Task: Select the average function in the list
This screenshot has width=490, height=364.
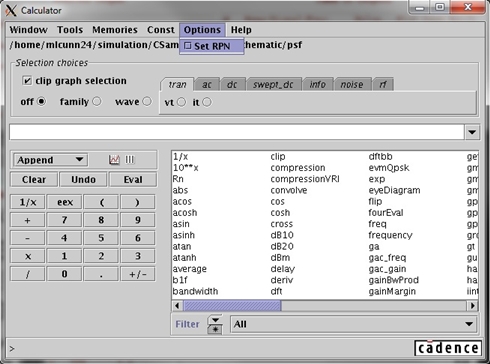Action: click(x=190, y=269)
